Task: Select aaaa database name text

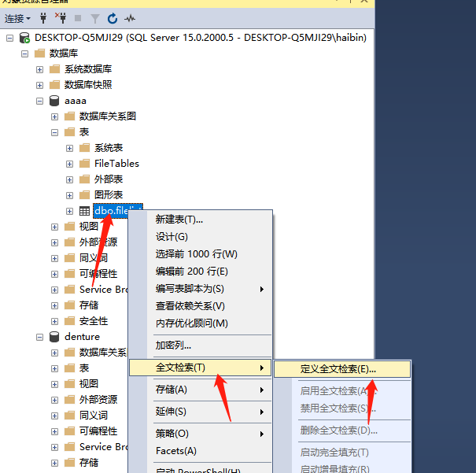Action: coord(76,101)
